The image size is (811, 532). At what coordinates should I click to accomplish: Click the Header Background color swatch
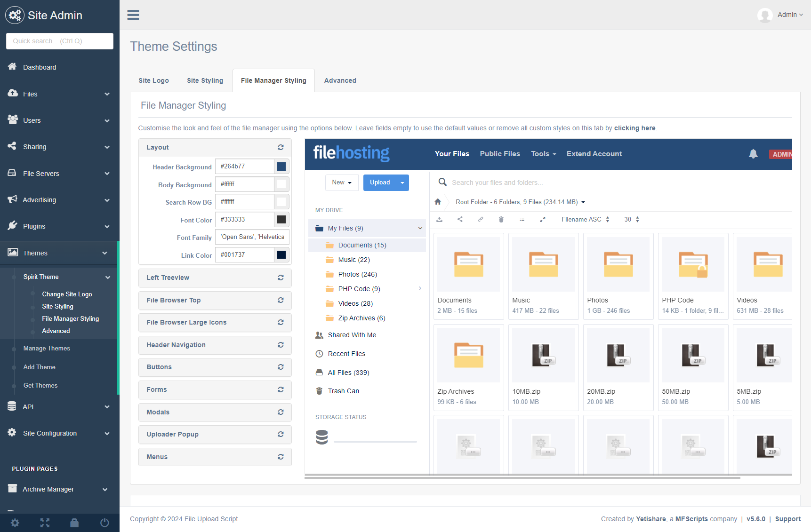(x=281, y=167)
